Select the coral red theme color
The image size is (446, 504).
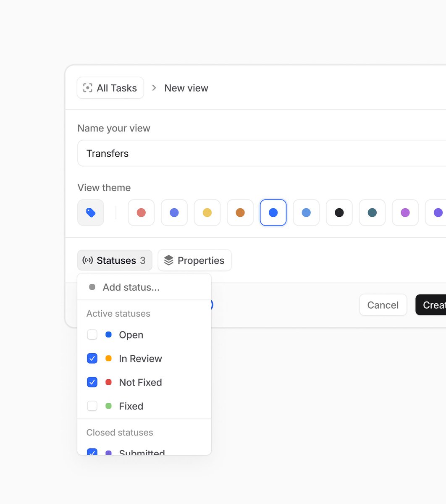coord(141,213)
